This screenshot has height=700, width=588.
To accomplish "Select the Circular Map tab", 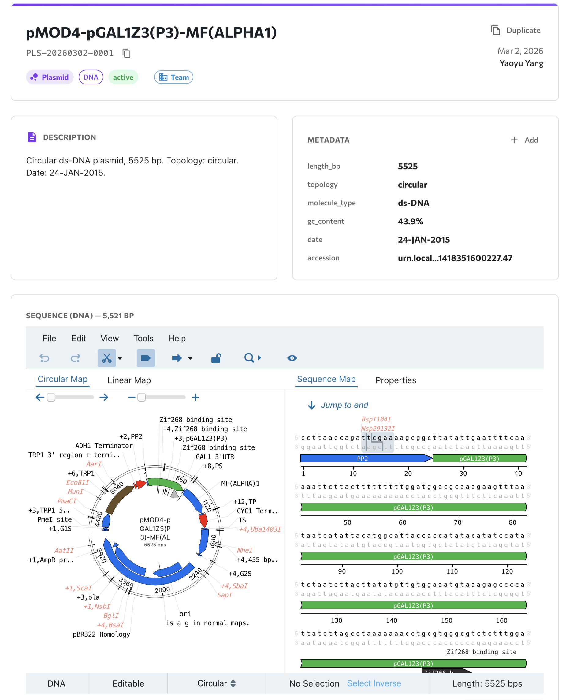I will pyautogui.click(x=63, y=379).
